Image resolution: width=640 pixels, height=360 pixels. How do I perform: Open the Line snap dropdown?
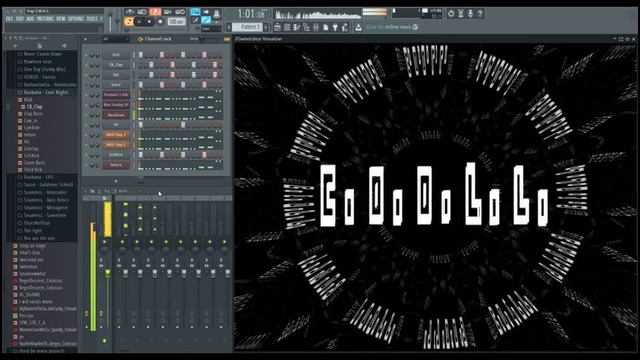pyautogui.click(x=211, y=29)
